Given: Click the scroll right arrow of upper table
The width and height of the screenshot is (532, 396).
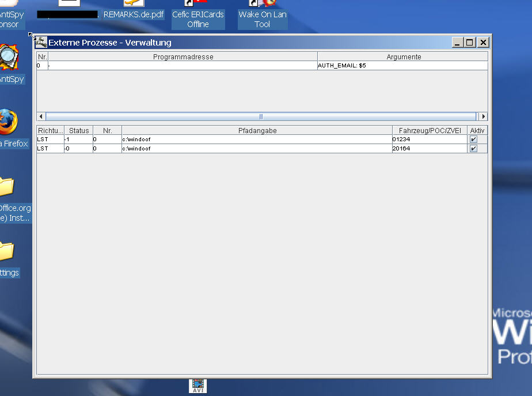Looking at the screenshot, I should pos(483,116).
